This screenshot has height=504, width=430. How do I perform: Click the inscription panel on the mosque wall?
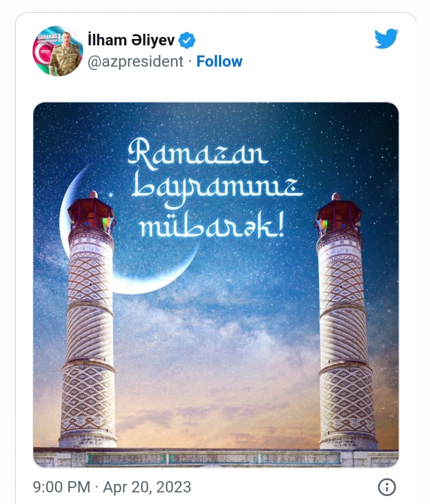pos(213,458)
